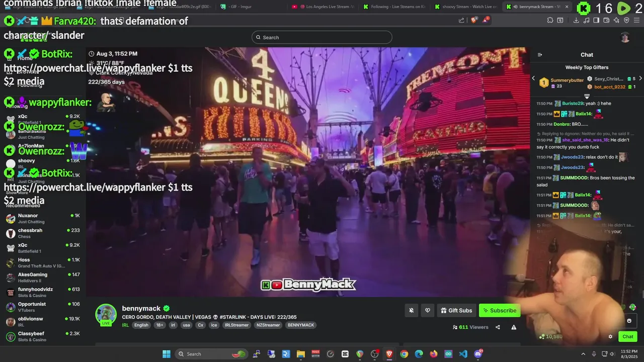Viewport: 644px width, 362px height.
Task: Select the English tag
Action: coord(141,325)
